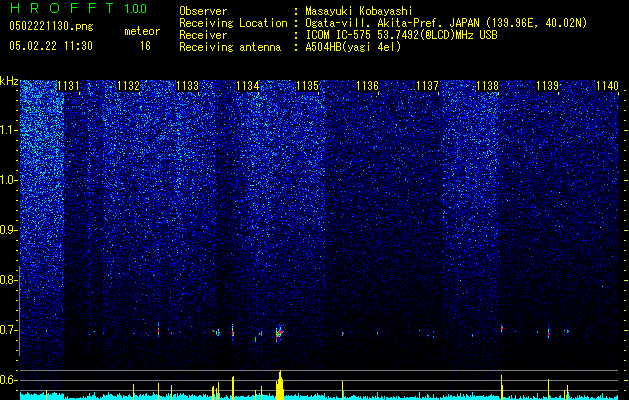
Task: Click the meteor echo just after 1138
Action: pyautogui.click(x=502, y=329)
